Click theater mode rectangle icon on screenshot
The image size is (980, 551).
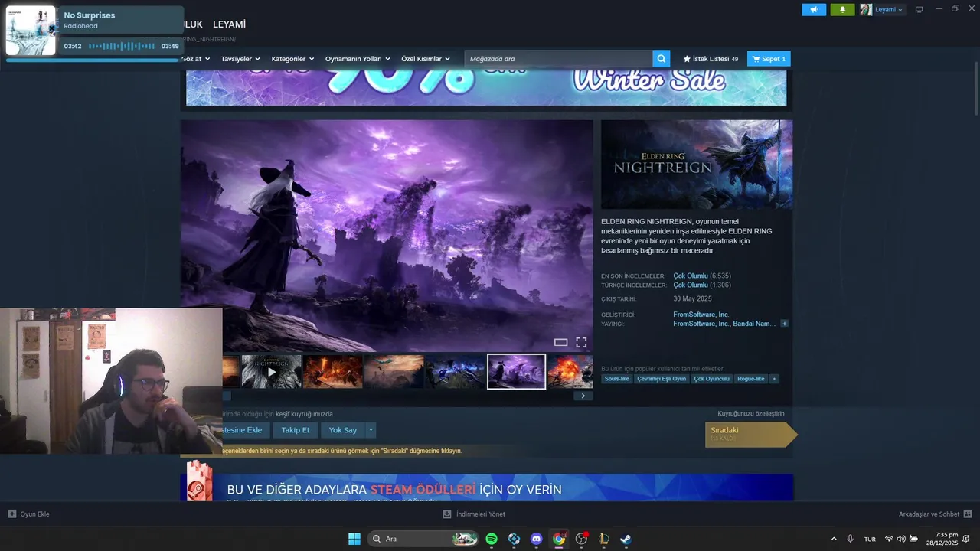pyautogui.click(x=561, y=342)
